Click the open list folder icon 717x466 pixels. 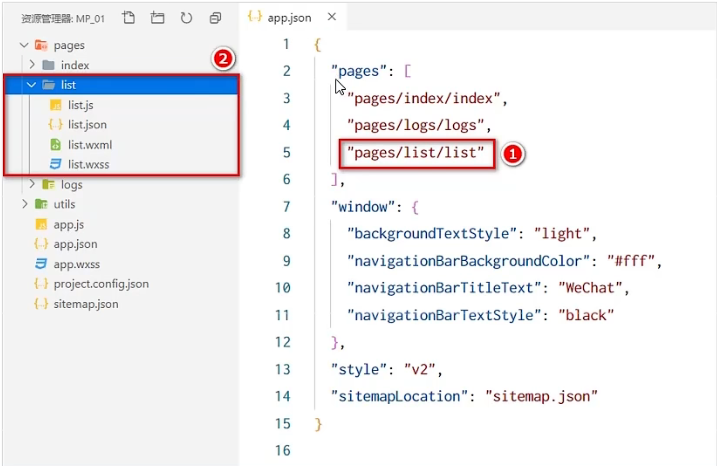pos(48,85)
